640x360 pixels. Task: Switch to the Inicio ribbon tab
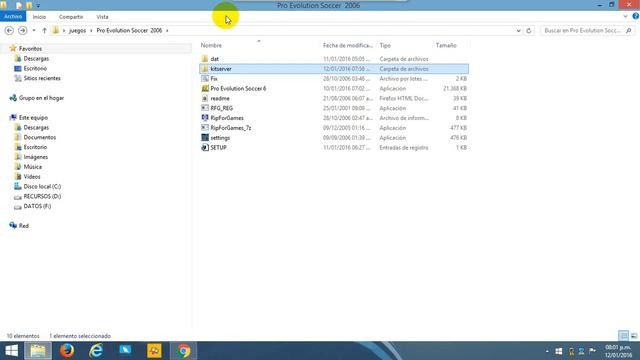click(39, 17)
